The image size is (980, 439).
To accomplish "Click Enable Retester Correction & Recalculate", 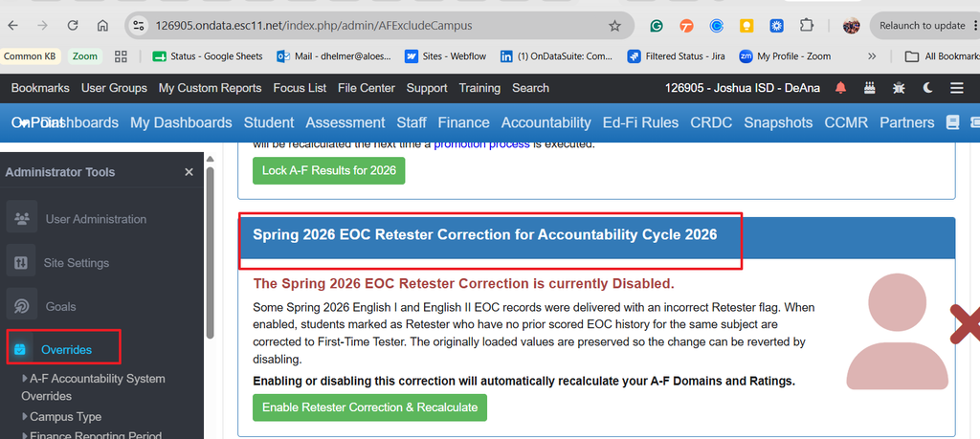I will coord(369,407).
